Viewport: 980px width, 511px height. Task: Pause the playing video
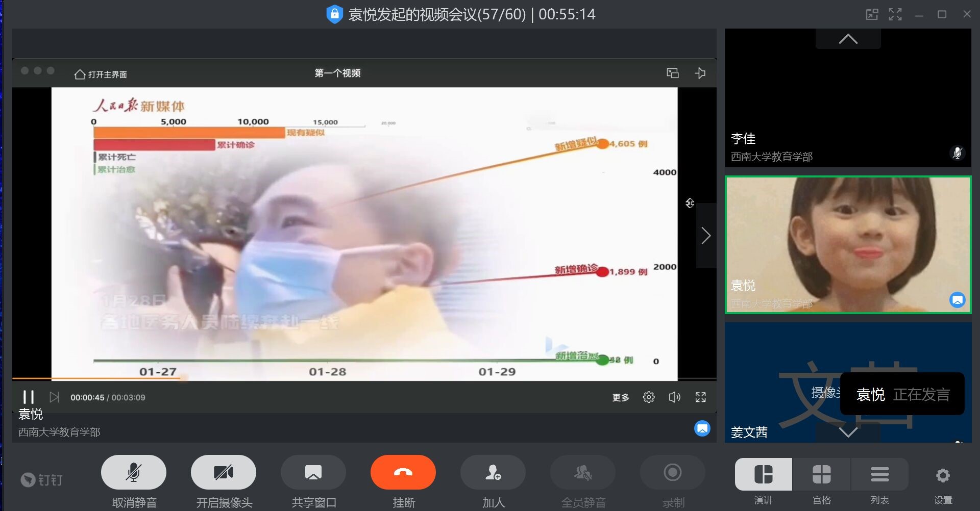pos(29,397)
